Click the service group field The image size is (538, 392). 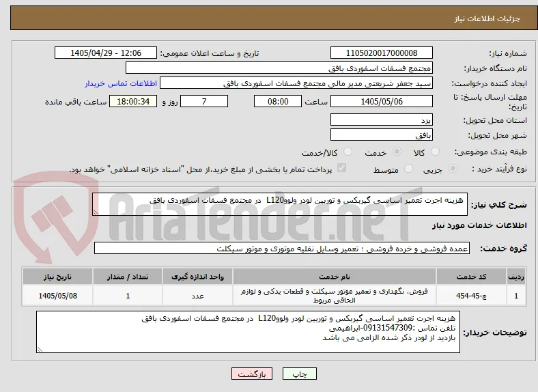[282, 248]
